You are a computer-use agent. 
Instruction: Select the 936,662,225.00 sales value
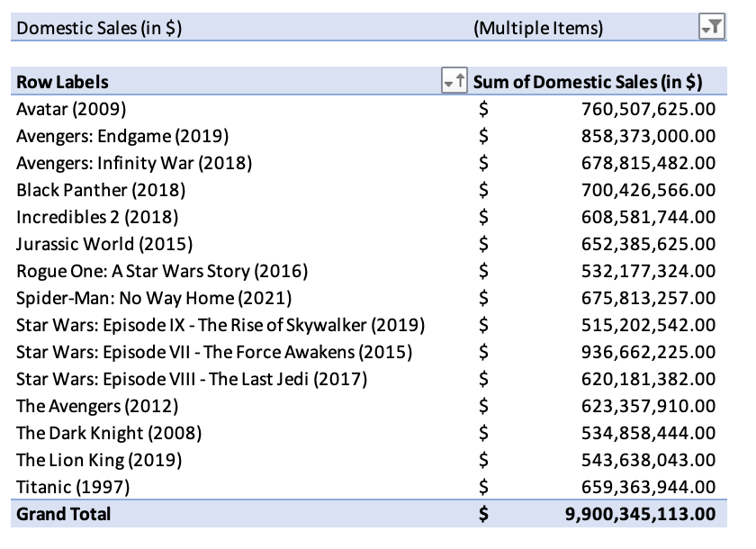(x=649, y=352)
